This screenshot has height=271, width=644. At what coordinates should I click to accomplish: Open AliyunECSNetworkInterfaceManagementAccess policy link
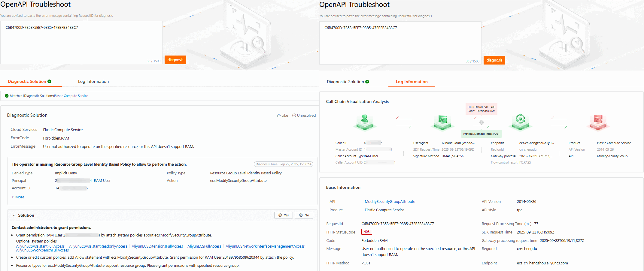coord(265,246)
